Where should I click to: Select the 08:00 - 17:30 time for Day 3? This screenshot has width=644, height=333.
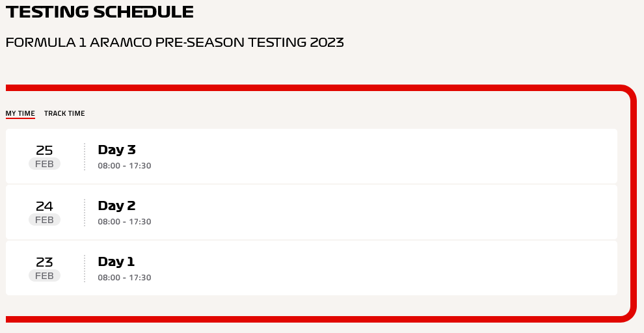(124, 166)
